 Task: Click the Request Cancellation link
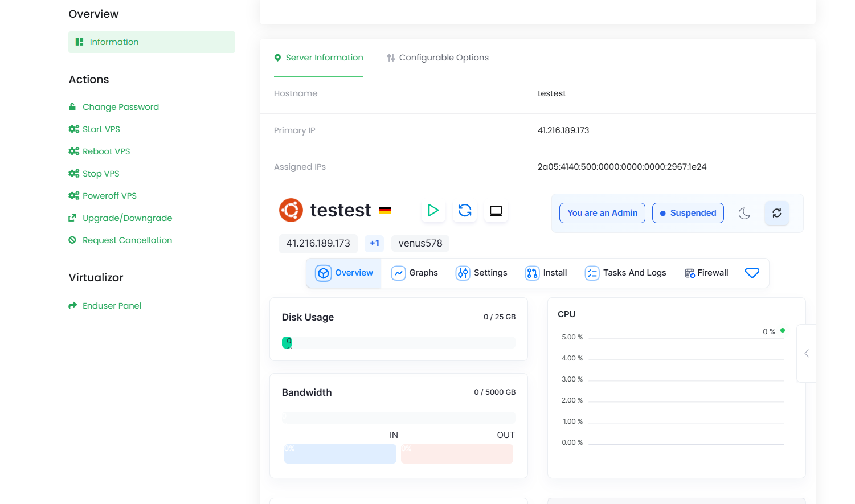(127, 240)
